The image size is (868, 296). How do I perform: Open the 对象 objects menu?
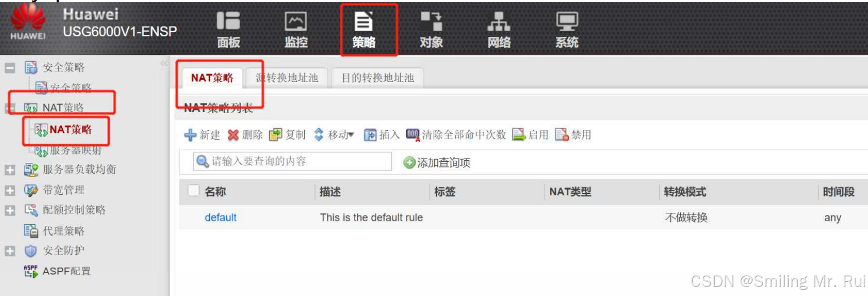[431, 31]
